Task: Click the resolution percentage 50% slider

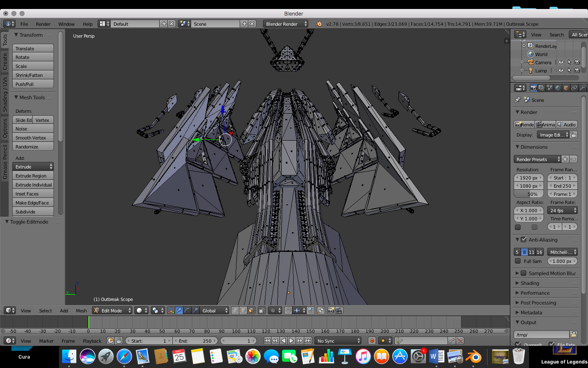Action: click(529, 194)
